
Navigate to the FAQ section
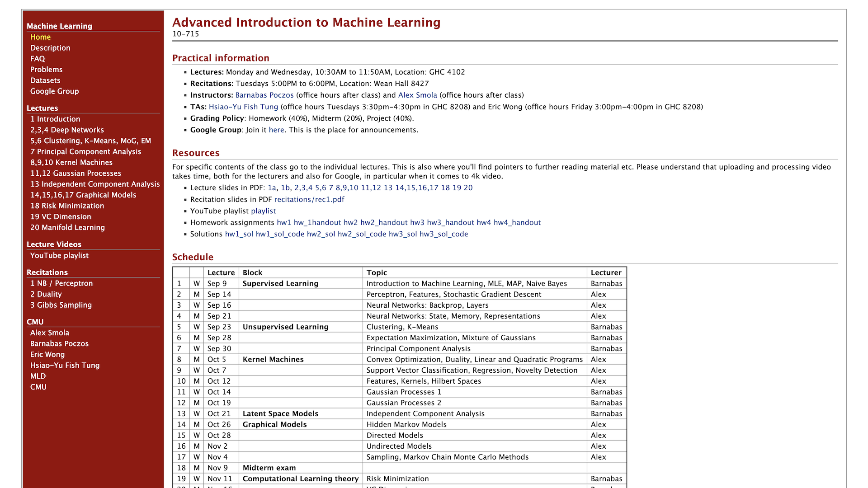(37, 58)
